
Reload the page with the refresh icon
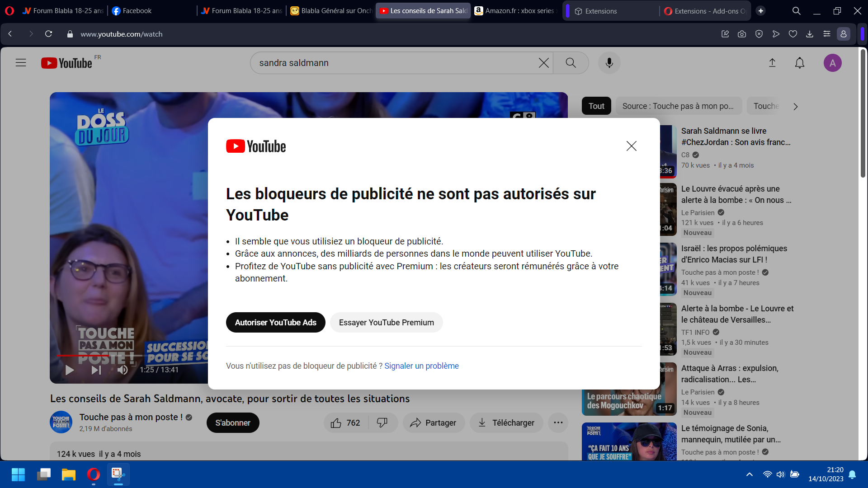tap(49, 34)
